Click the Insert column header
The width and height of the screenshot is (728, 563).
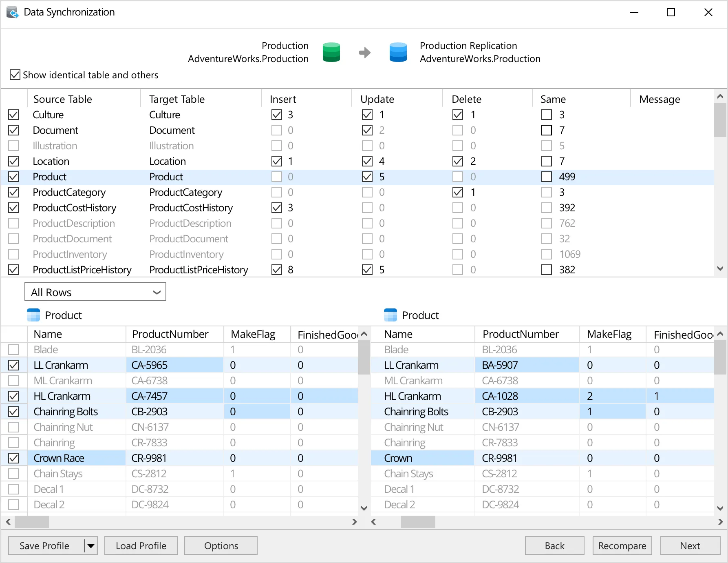306,99
